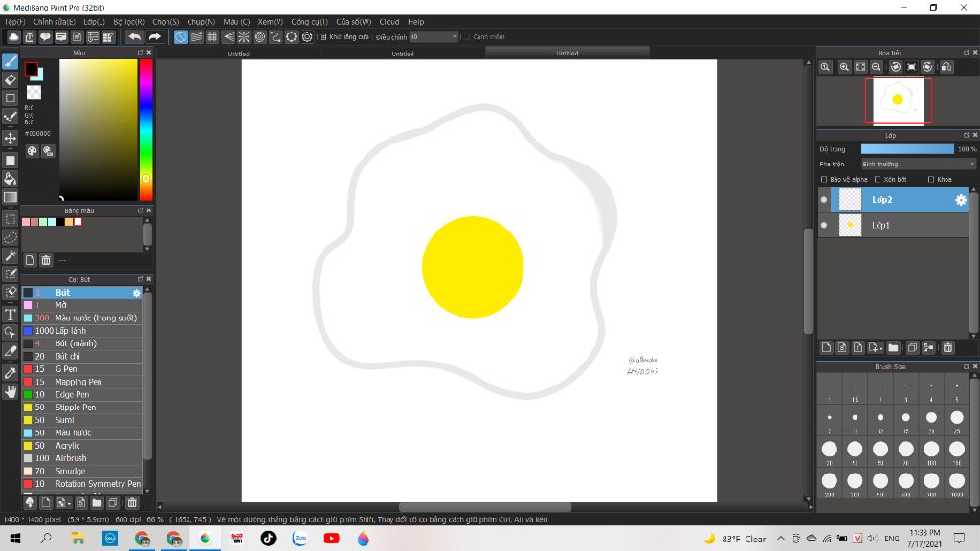Image resolution: width=980 pixels, height=551 pixels.
Task: Choose the Stipple Pen brush
Action: [82, 408]
